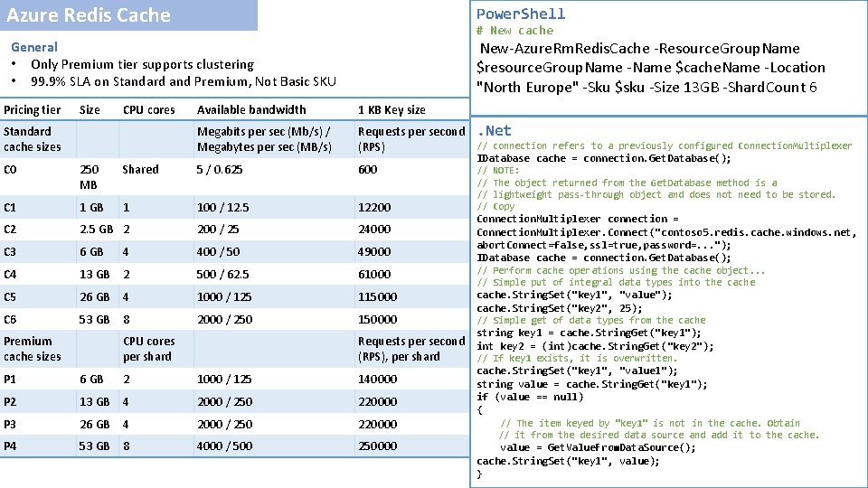Click the "C6" tier cell

[10, 320]
